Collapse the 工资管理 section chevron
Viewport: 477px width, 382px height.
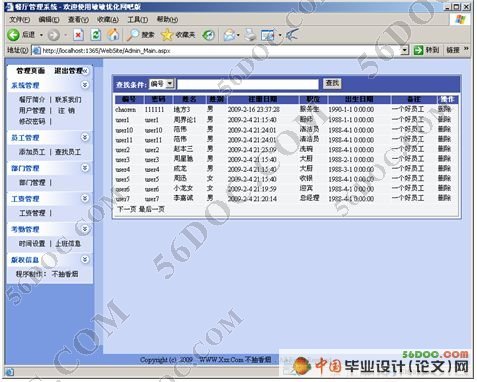(85, 198)
